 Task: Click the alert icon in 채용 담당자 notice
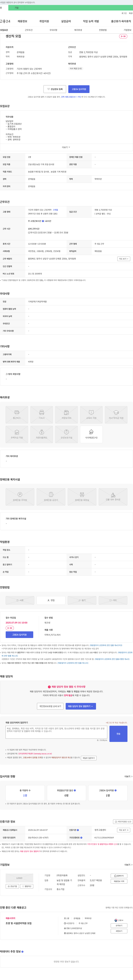[x=49, y=687]
